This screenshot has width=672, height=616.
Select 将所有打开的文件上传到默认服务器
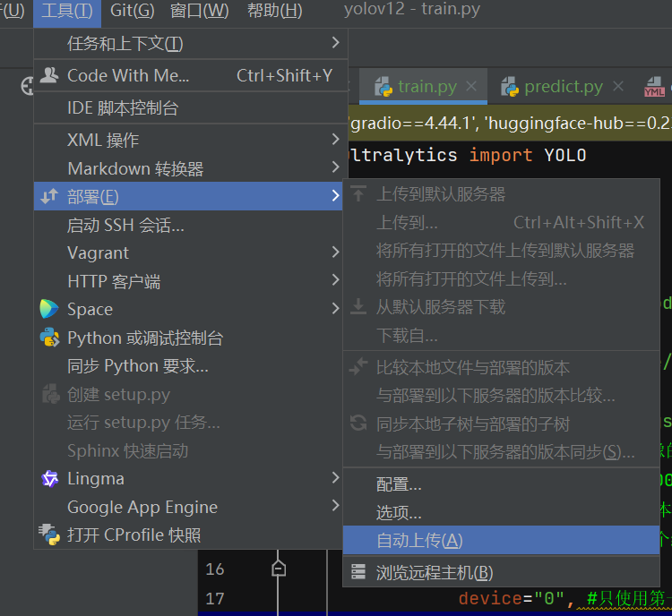coord(501,251)
